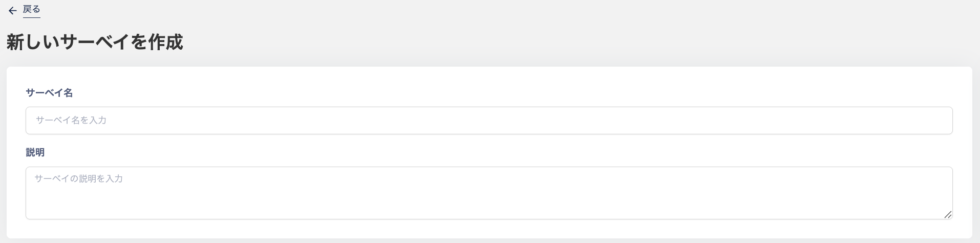Click the 戻る link
980x243 pixels.
click(31, 10)
